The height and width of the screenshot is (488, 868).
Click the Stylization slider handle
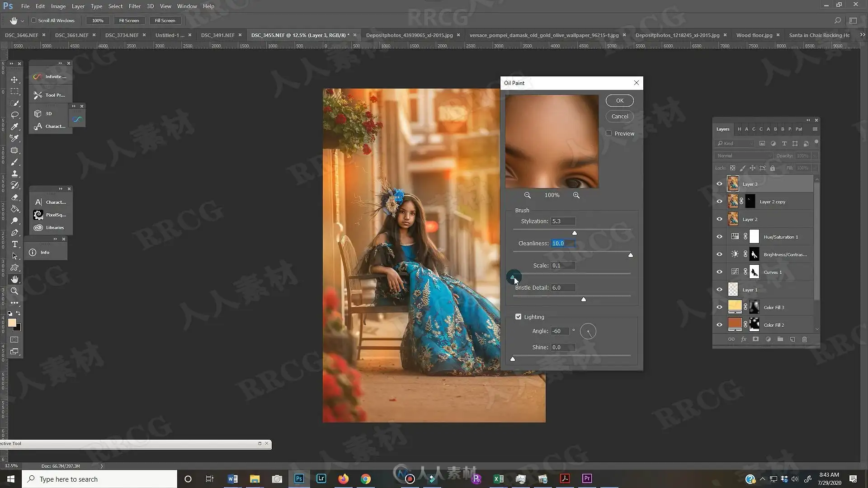pos(575,233)
